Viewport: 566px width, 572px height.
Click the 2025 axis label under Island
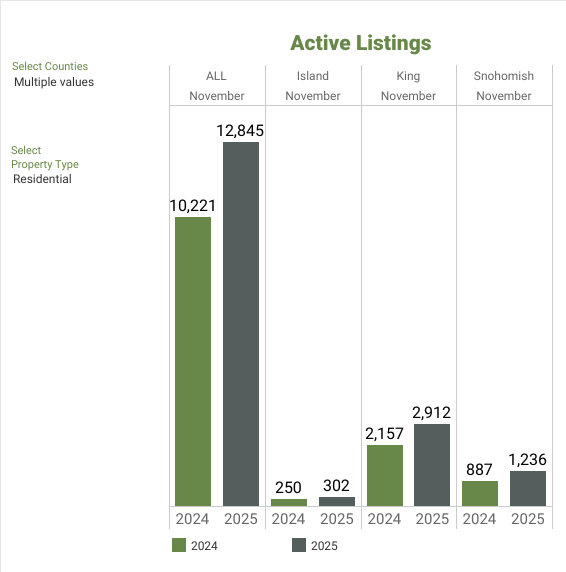[x=337, y=519]
